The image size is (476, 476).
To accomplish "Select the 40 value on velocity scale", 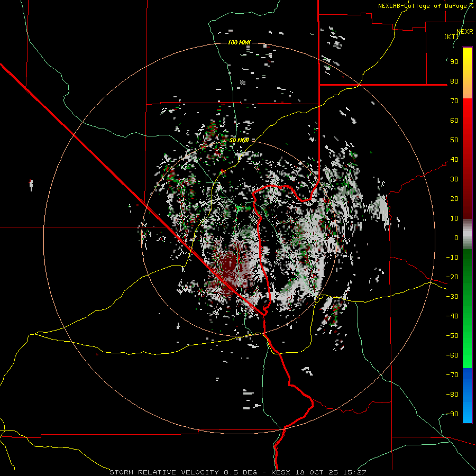I will (454, 159).
